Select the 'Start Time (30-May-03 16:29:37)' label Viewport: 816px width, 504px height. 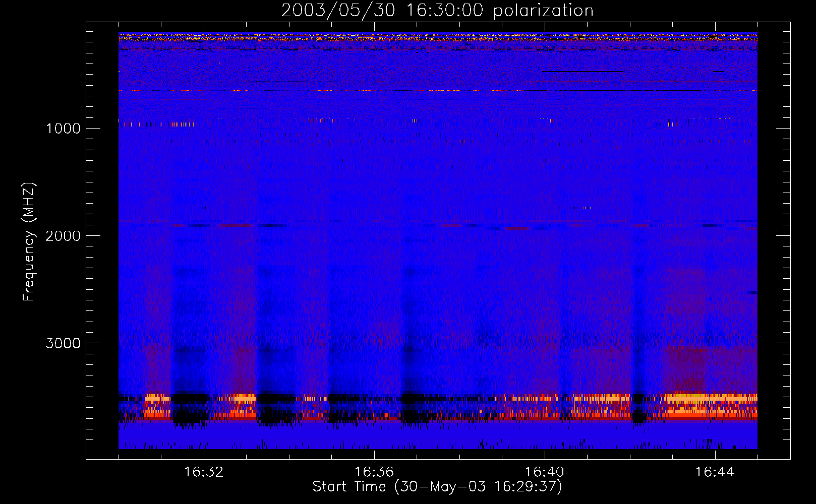[x=437, y=487]
